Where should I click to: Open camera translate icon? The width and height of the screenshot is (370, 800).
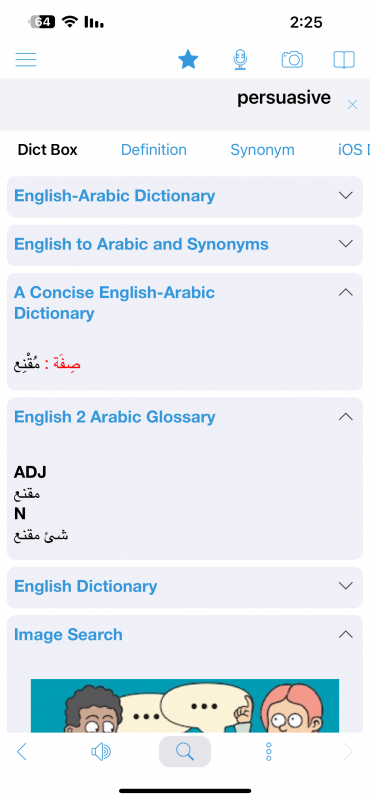click(292, 60)
